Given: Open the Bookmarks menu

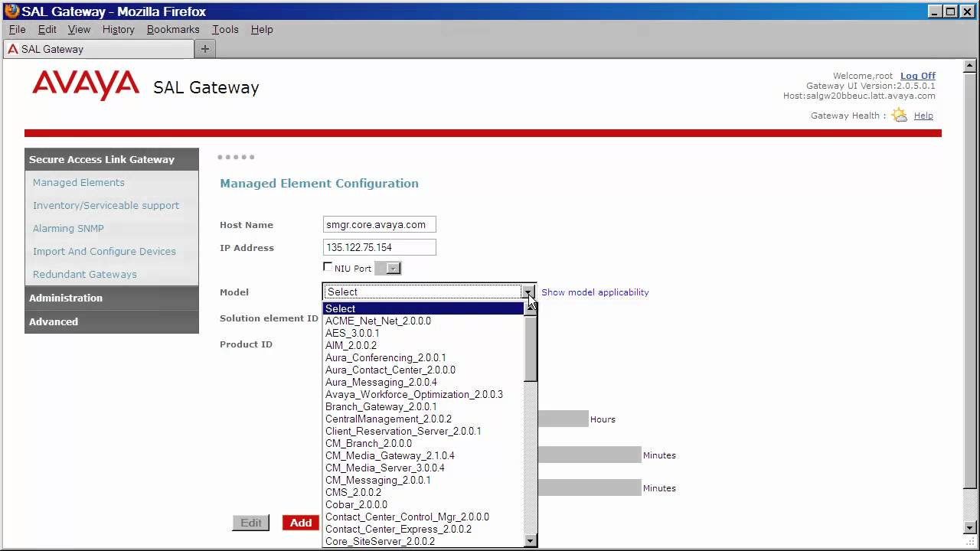Looking at the screenshot, I should tap(173, 29).
